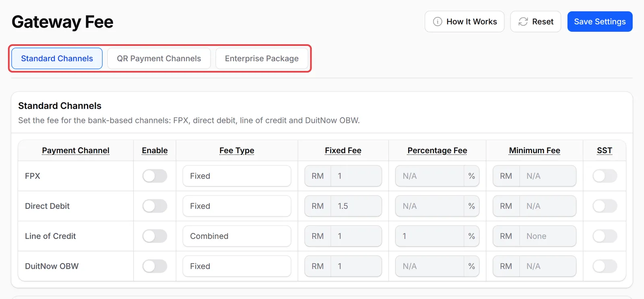Viewport: 644px width, 299px height.
Task: Change Line of Credit Combined fee type
Action: pyautogui.click(x=237, y=236)
